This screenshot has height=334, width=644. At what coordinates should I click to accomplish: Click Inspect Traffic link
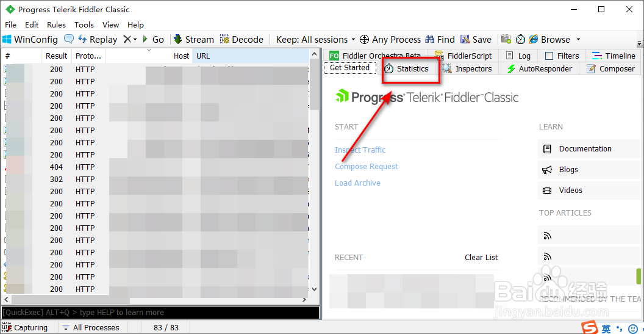pos(360,150)
